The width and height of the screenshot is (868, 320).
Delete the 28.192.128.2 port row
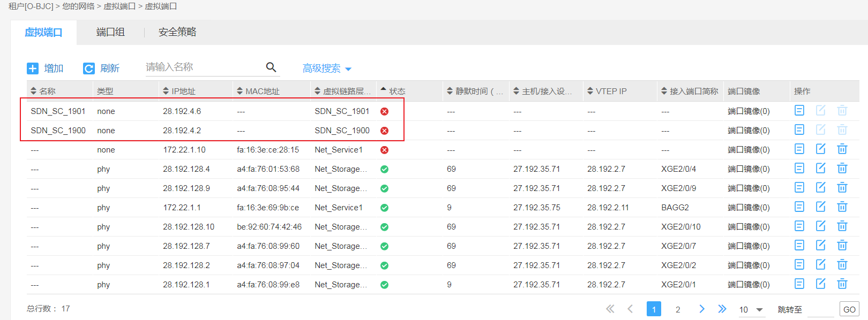tap(842, 264)
